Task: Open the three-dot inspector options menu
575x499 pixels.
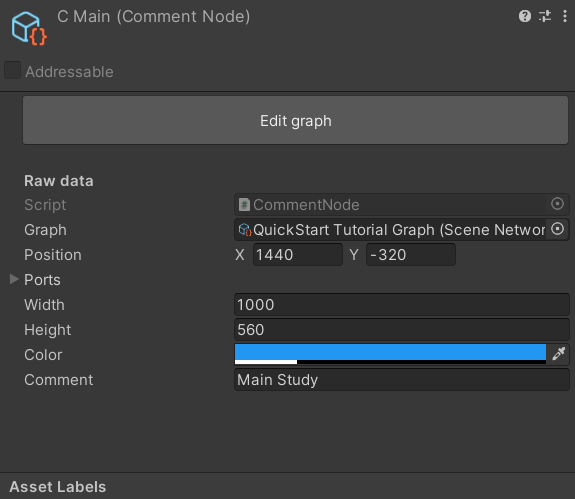Action: coord(565,16)
